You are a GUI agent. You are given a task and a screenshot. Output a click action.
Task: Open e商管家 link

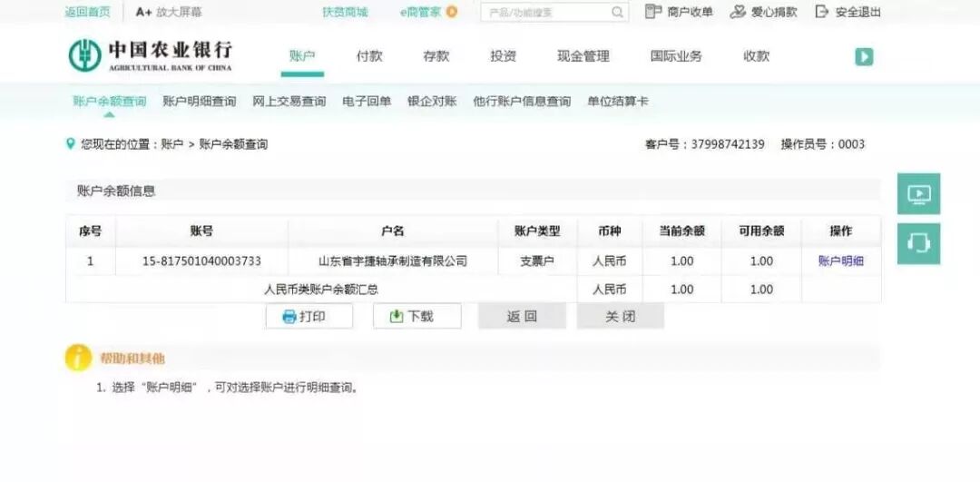click(421, 12)
